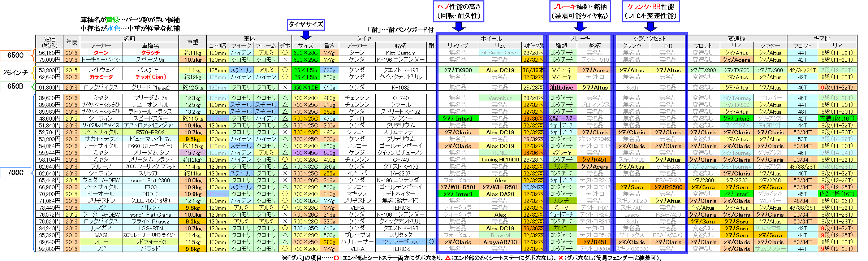Select the 20/24本 spoke count cell
This screenshot has height=261, width=868.
point(533,187)
